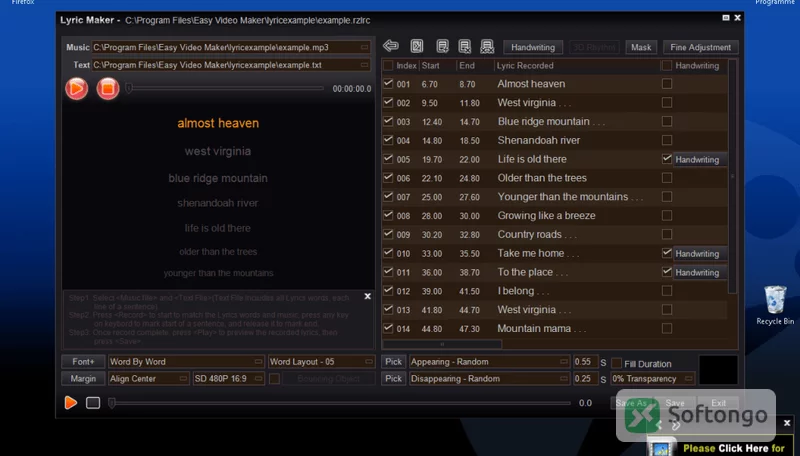Screen dimensions: 800x456
Task: Toggle the Bouncing Object checkbox
Action: coord(274,378)
